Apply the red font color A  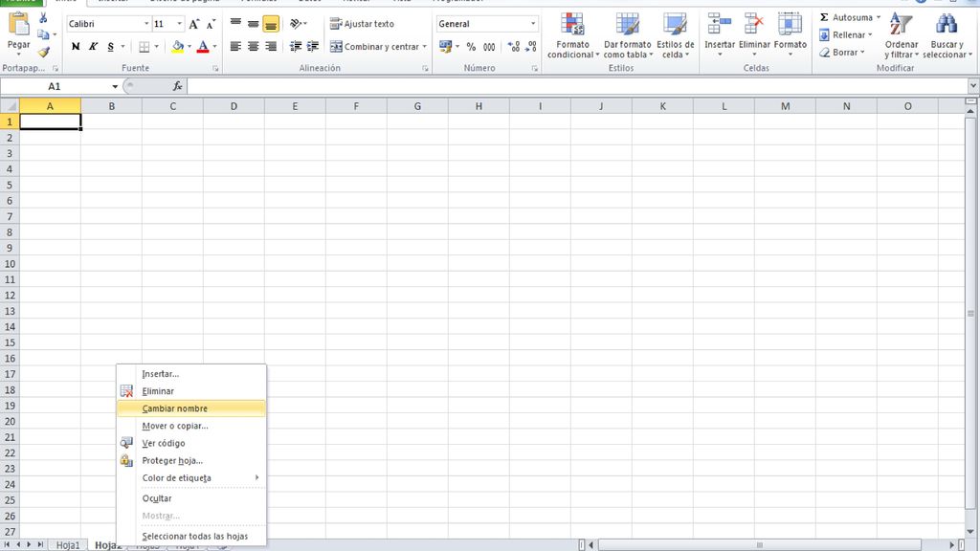203,46
